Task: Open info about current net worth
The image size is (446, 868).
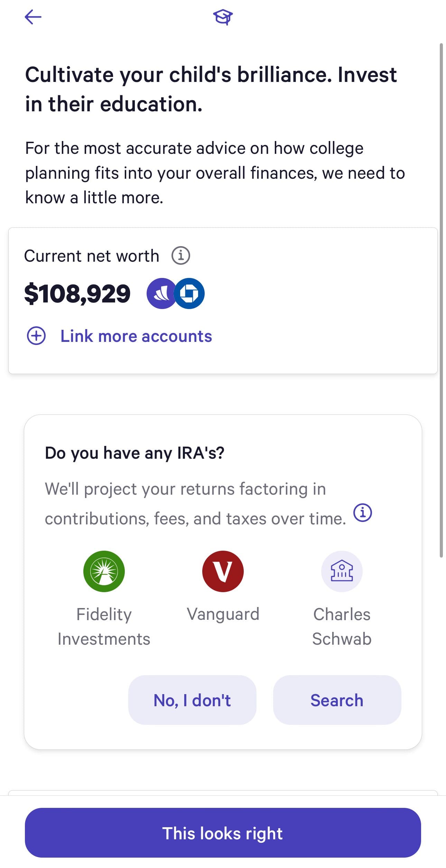Action: pyautogui.click(x=181, y=256)
